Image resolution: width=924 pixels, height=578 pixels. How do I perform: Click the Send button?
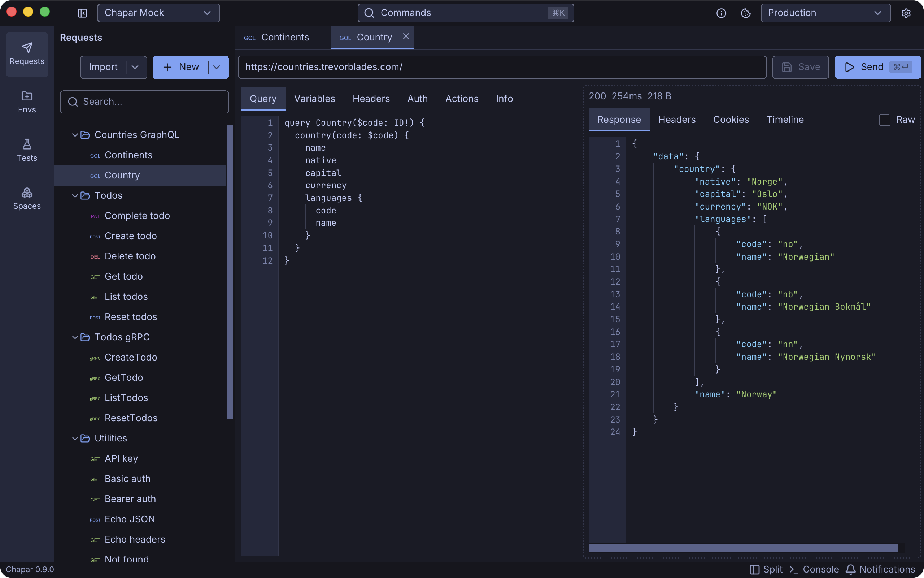pos(877,67)
